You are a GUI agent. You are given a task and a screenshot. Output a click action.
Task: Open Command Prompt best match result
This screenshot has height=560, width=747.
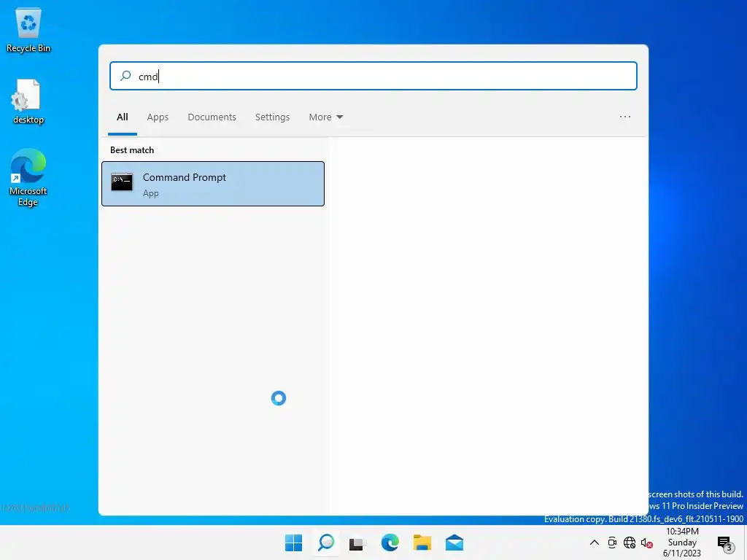tap(213, 184)
